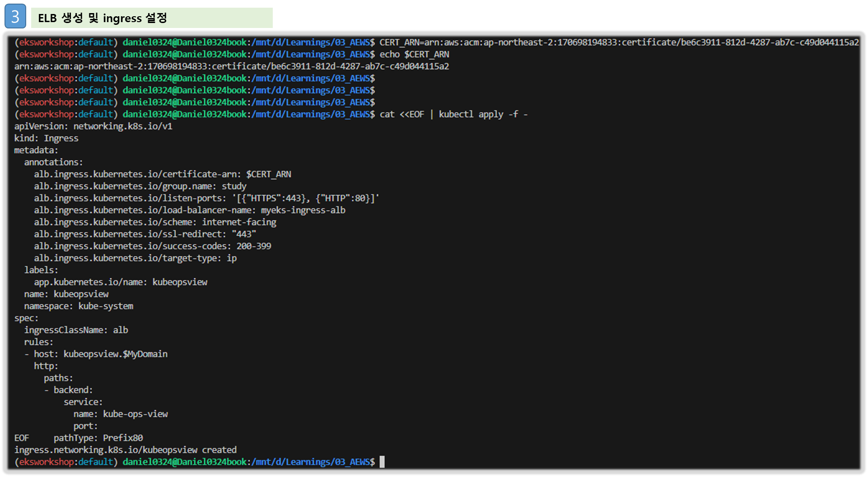Image resolution: width=868 pixels, height=477 pixels.
Task: Click the 'host: kubeopsview.$MyDomain' line
Action: point(96,354)
